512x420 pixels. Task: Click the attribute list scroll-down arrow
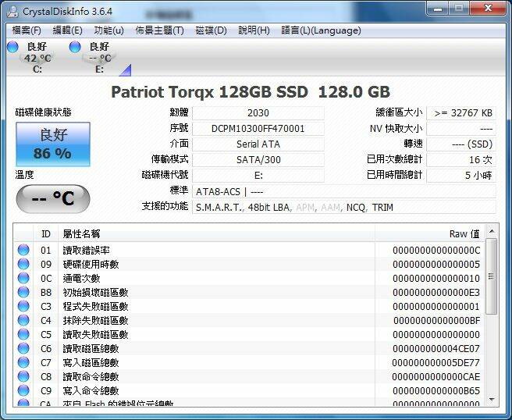point(492,400)
